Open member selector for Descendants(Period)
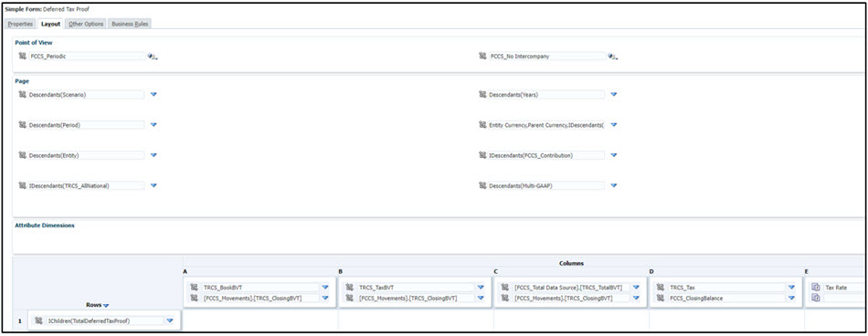 pyautogui.click(x=22, y=125)
